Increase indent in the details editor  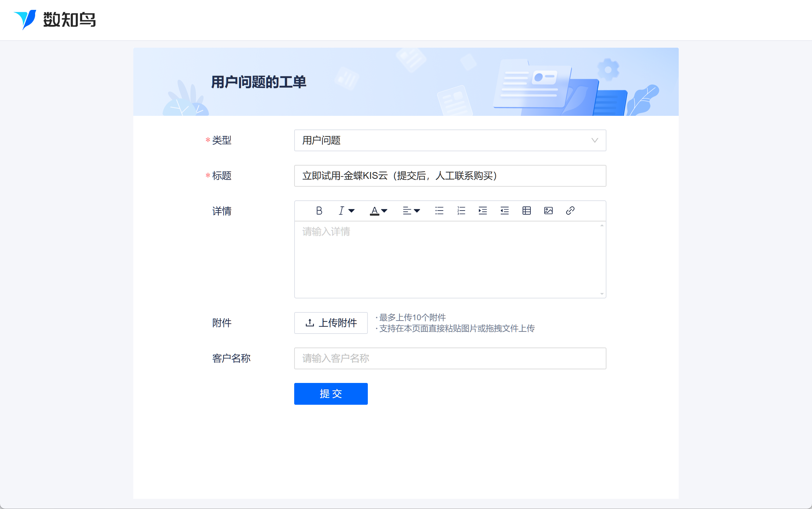tap(483, 211)
